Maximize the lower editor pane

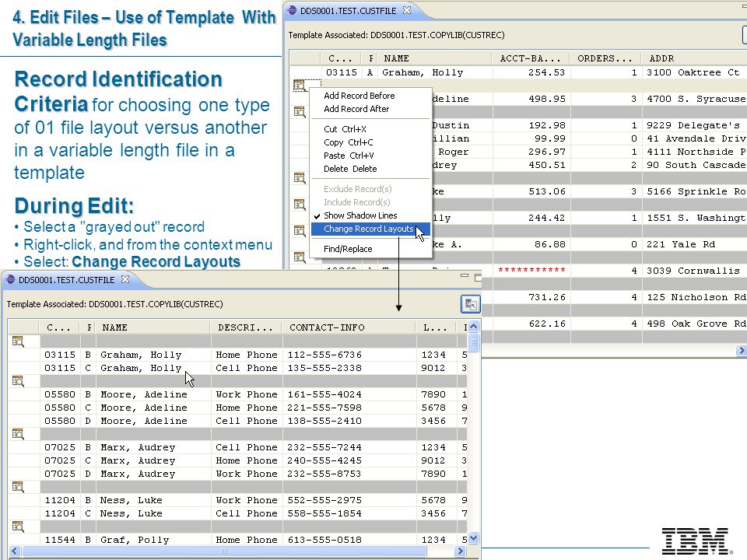(478, 278)
